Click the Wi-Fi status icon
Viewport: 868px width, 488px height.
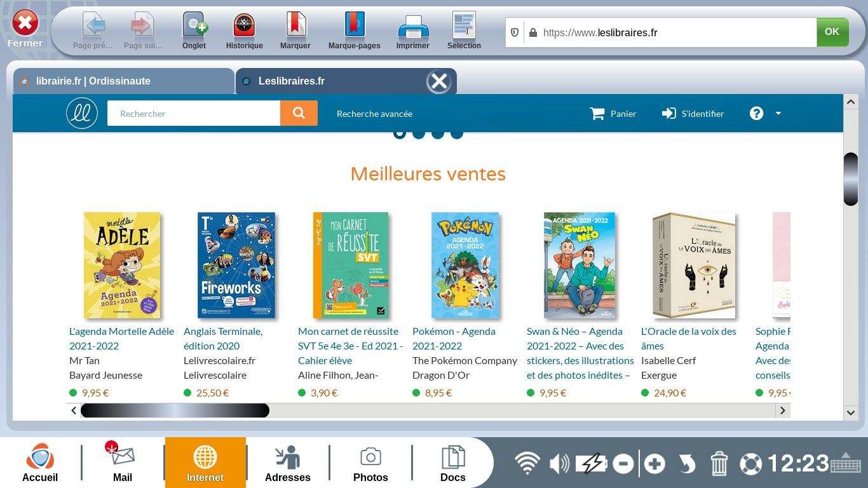tap(527, 463)
